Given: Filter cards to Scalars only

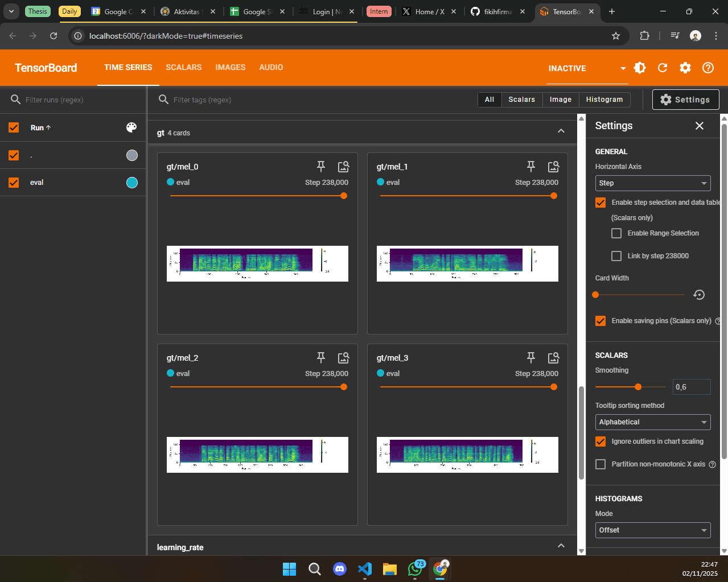Looking at the screenshot, I should (x=522, y=100).
